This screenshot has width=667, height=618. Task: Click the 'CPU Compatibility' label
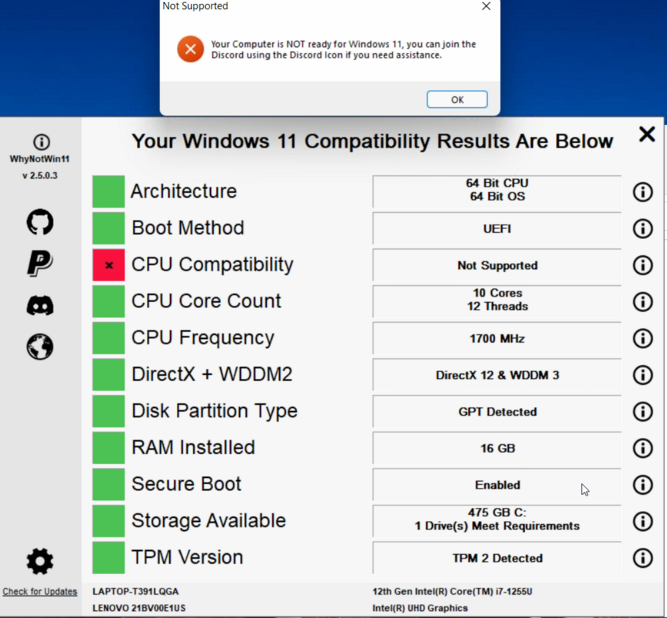tap(212, 265)
